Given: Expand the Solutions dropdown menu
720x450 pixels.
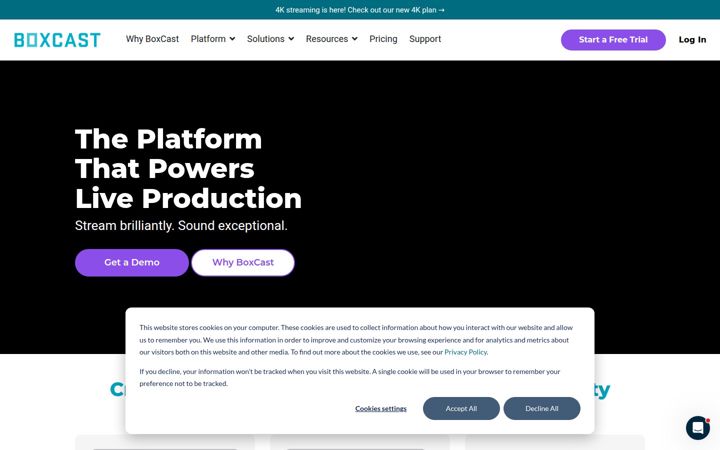Looking at the screenshot, I should coord(270,39).
